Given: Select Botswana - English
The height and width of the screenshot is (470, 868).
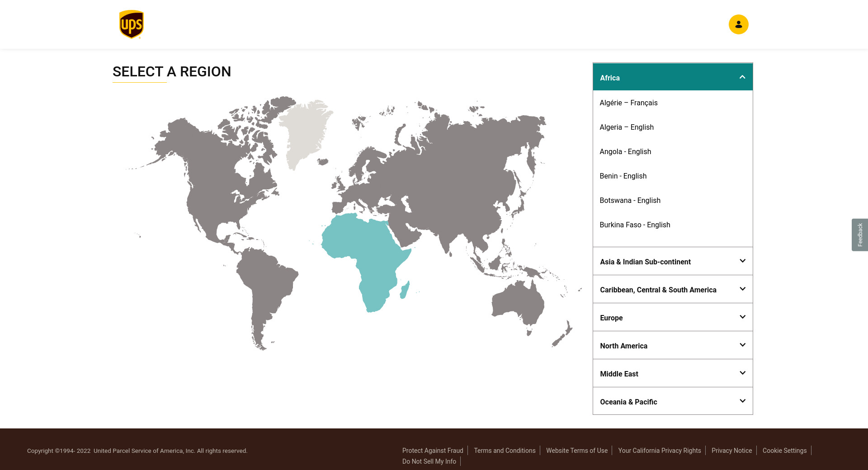Looking at the screenshot, I should pos(630,200).
